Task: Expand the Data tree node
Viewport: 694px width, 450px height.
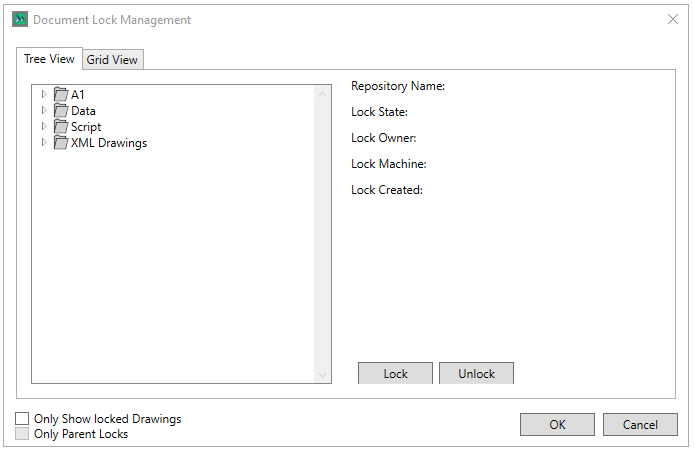Action: [44, 111]
